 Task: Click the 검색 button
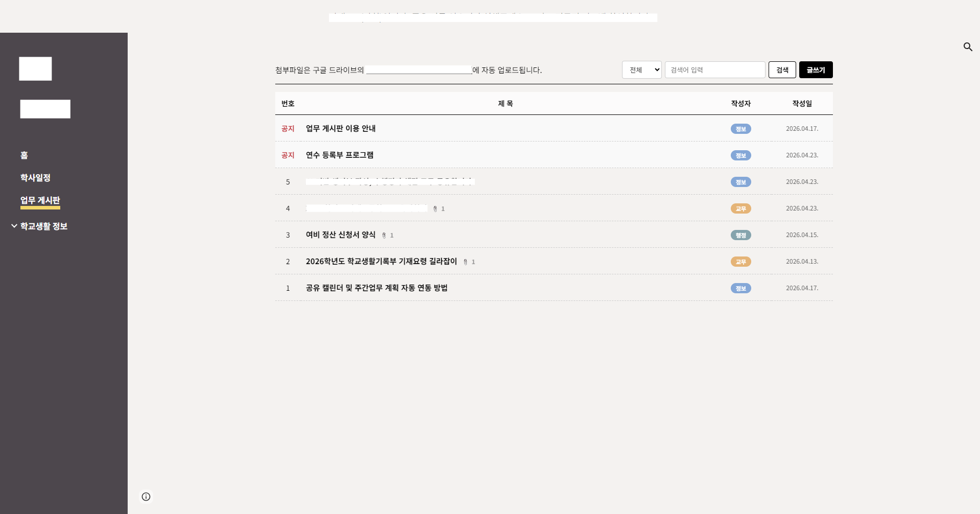[x=782, y=70]
